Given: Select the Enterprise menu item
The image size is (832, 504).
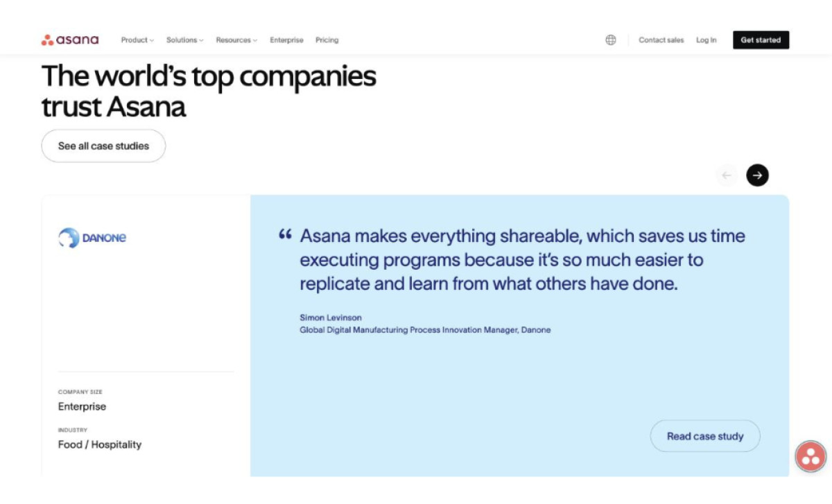Looking at the screenshot, I should tap(286, 40).
